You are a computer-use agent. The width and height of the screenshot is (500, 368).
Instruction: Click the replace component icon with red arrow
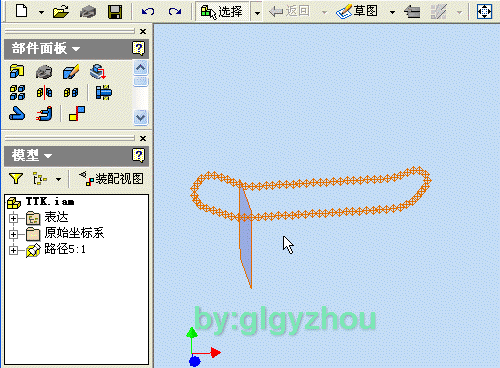pyautogui.click(x=98, y=72)
